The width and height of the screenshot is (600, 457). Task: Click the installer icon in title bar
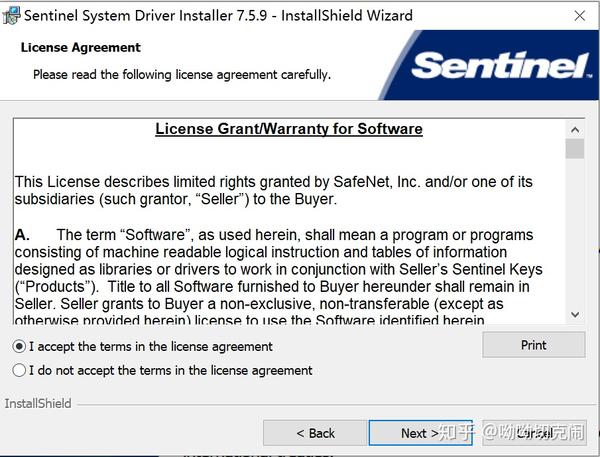(11, 16)
